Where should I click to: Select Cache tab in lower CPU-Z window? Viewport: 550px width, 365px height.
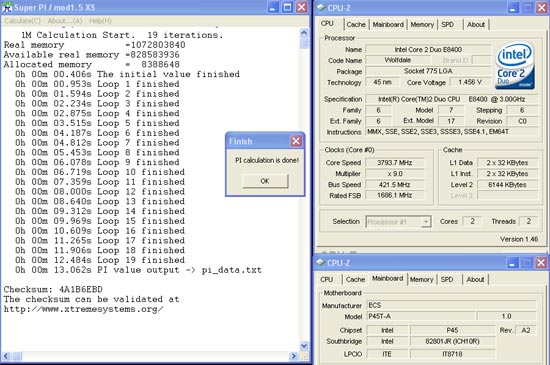355,279
